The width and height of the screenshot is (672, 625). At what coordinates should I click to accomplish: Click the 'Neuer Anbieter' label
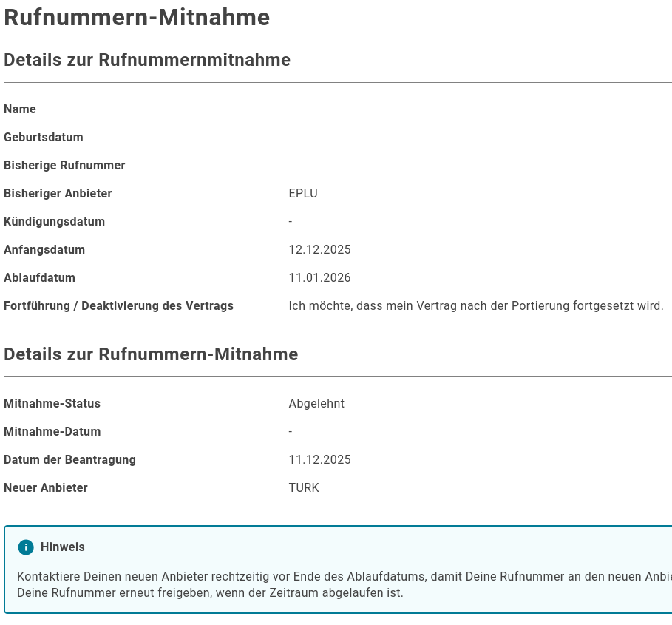point(46,488)
